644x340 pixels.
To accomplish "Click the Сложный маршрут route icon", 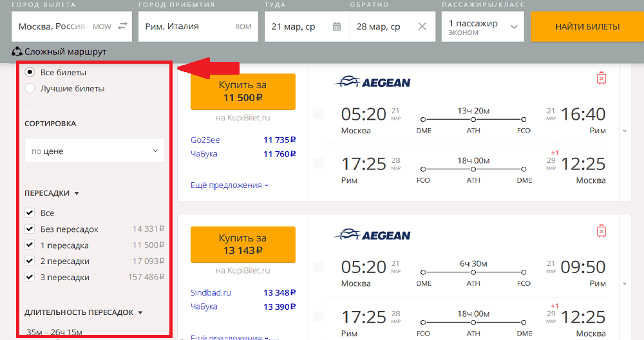I will [x=17, y=52].
